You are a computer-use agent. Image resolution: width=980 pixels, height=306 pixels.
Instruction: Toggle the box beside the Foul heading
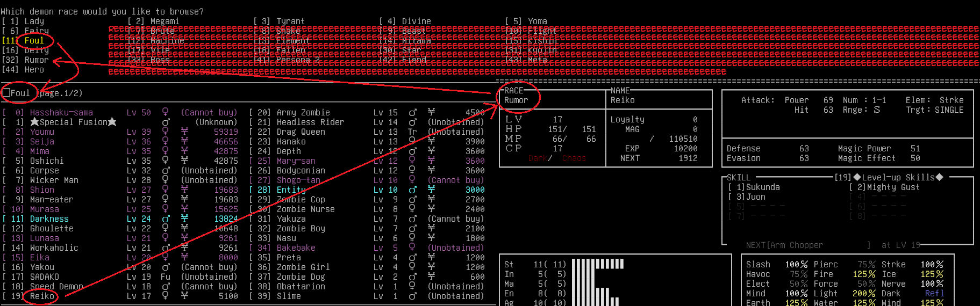point(6,93)
